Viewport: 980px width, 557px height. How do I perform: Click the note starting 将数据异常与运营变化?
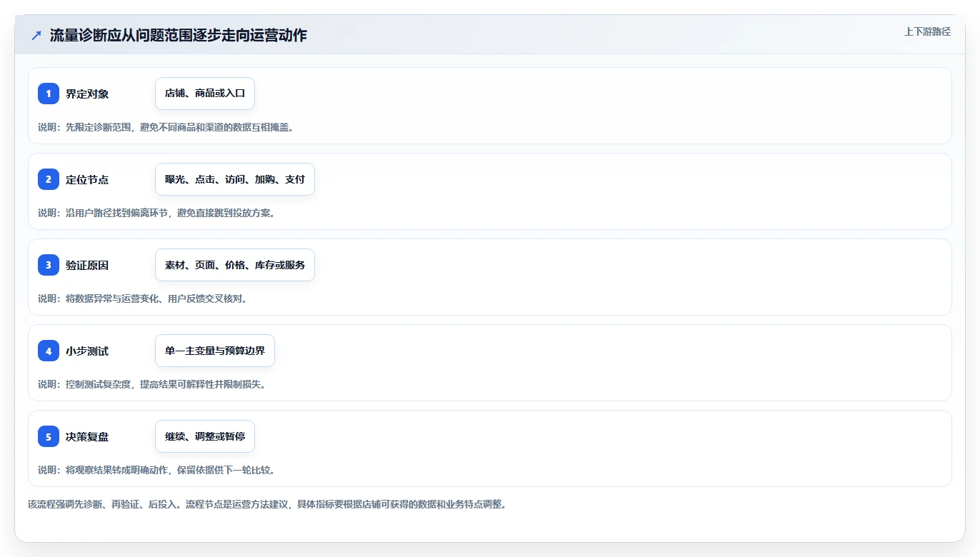click(143, 298)
